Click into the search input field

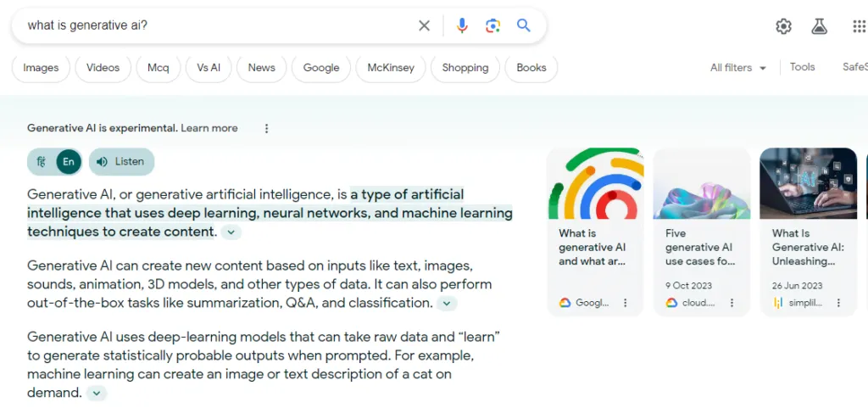(x=219, y=25)
